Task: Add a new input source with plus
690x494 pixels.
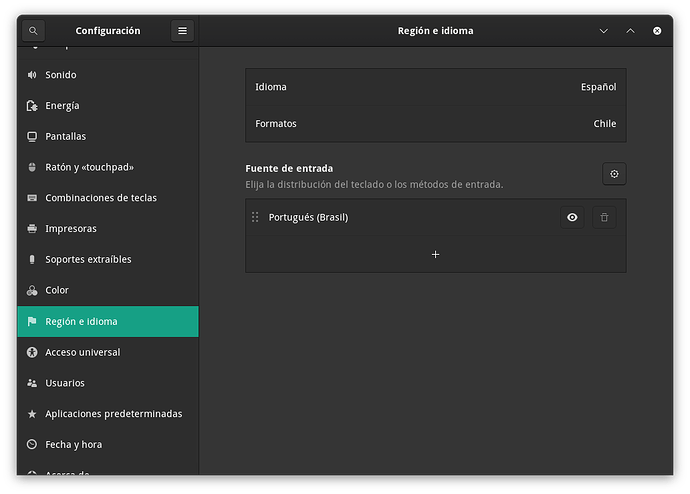Action: tap(435, 255)
